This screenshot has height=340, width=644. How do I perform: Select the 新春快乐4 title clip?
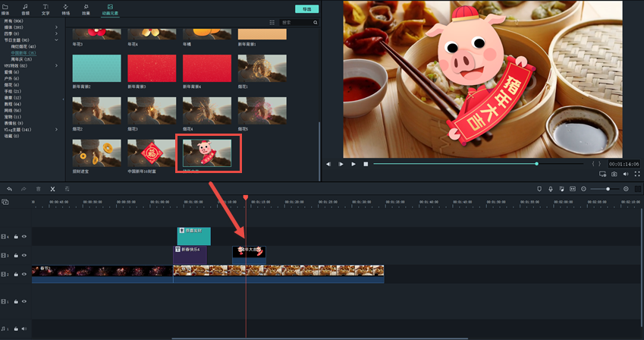190,255
